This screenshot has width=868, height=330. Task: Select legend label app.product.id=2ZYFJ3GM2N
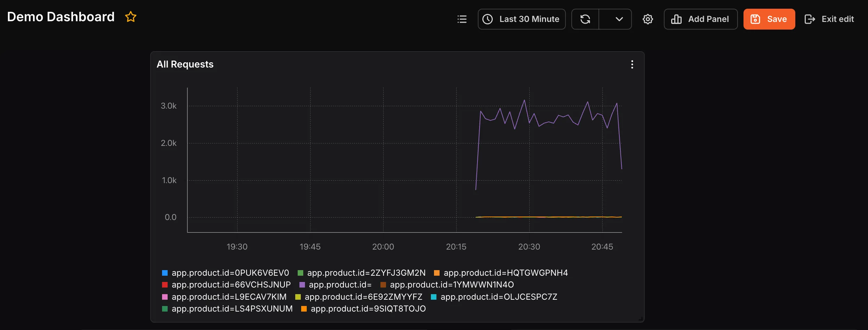click(x=366, y=273)
